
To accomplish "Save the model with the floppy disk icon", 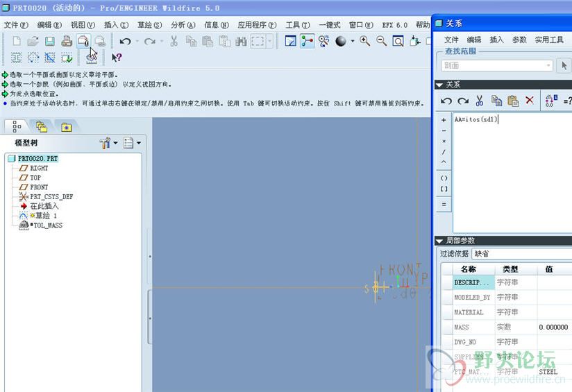I will pos(49,41).
